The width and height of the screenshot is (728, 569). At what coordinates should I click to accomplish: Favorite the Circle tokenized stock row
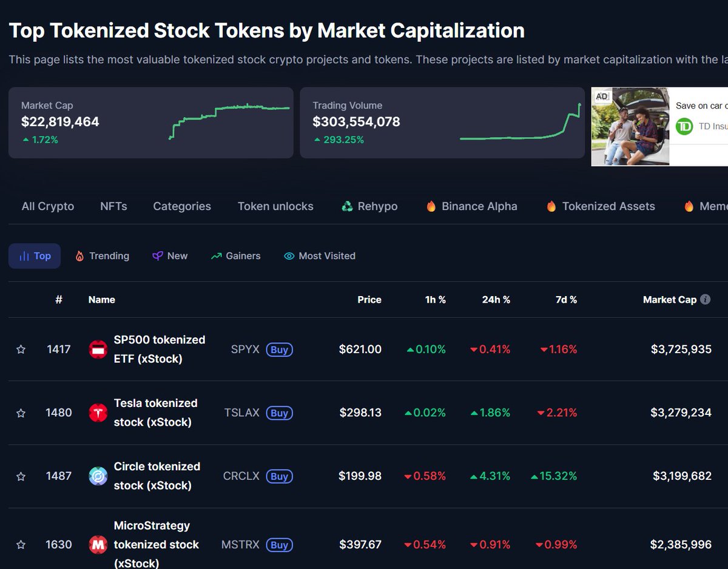[x=21, y=477]
